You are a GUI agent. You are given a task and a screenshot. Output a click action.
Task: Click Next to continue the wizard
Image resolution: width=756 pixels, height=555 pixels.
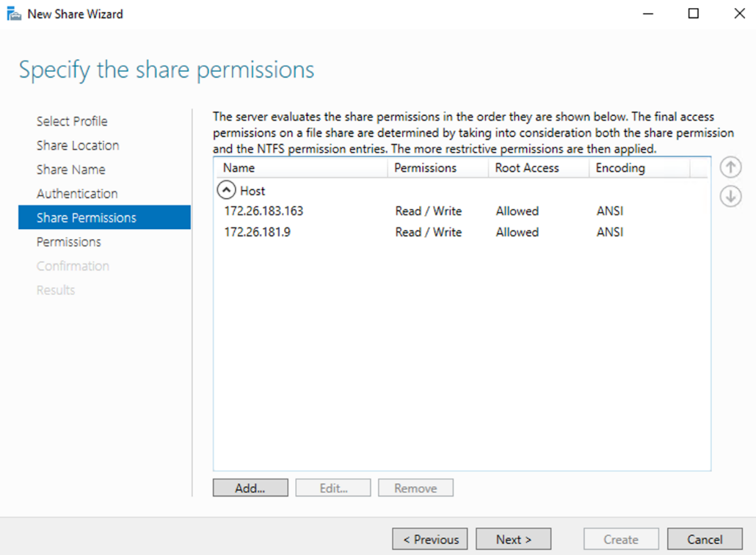513,538
